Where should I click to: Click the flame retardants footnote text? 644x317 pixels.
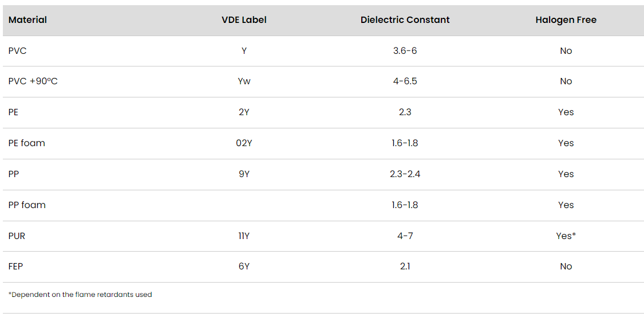80,295
